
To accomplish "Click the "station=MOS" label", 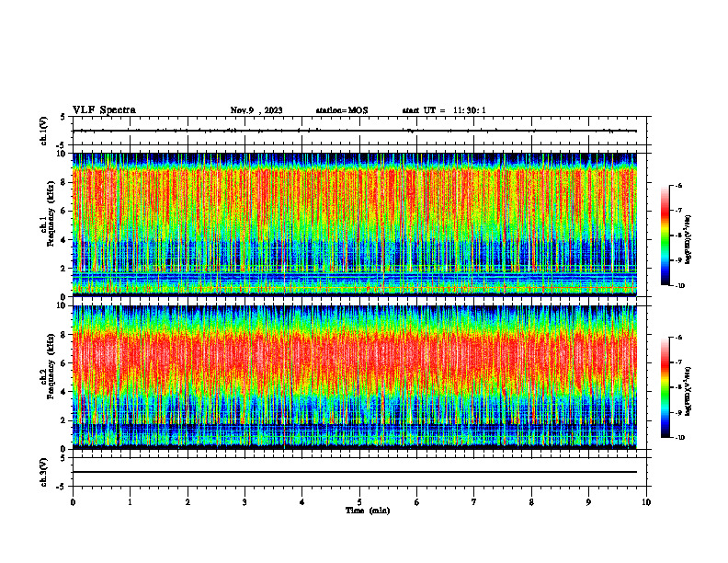I will 342,110.
